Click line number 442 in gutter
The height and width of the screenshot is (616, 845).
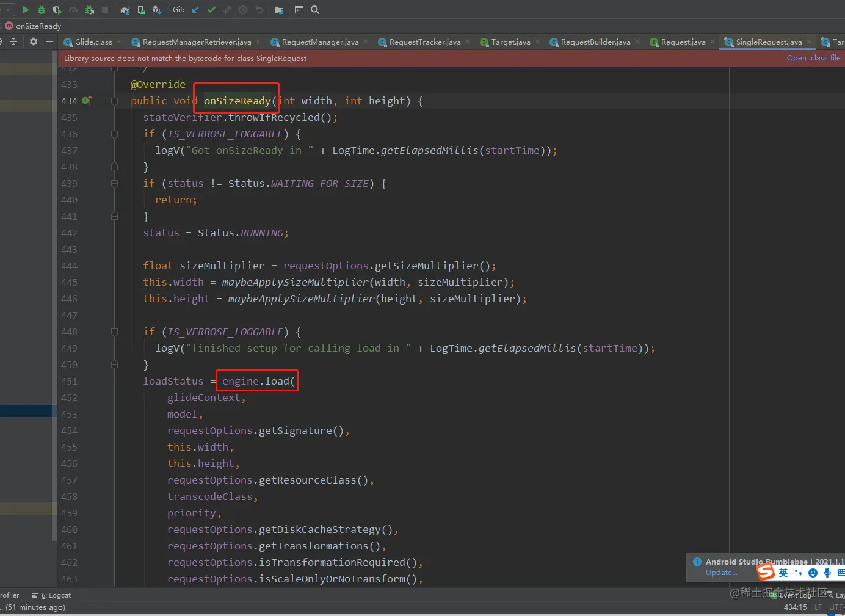[x=69, y=233]
